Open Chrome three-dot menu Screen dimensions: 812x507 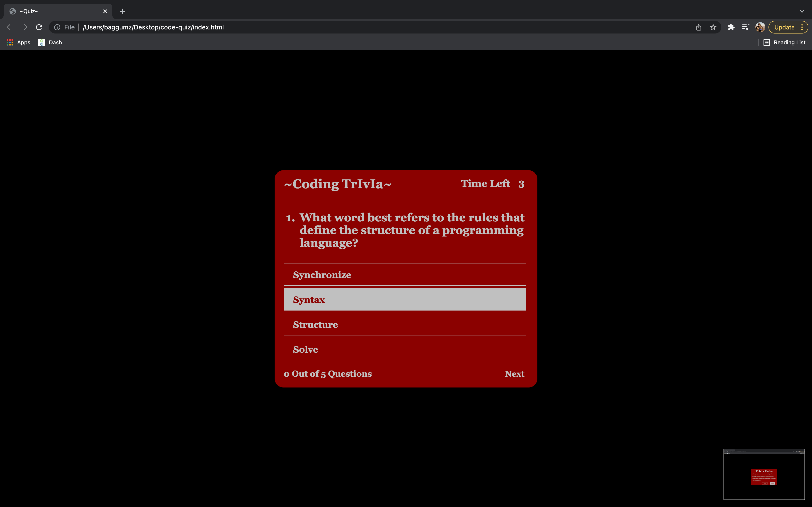point(802,27)
